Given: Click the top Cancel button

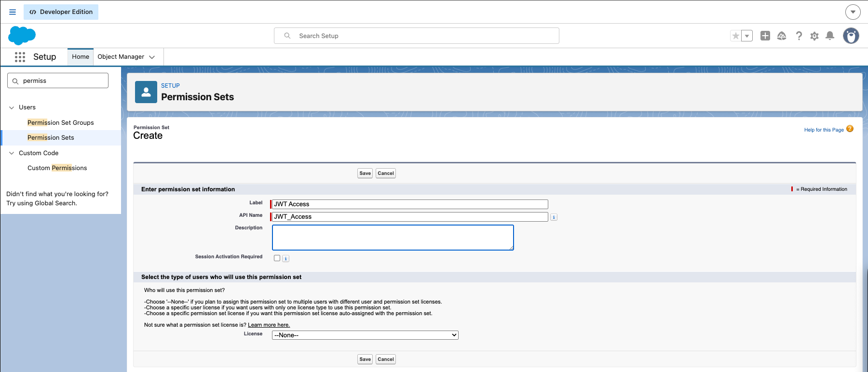Looking at the screenshot, I should (386, 173).
